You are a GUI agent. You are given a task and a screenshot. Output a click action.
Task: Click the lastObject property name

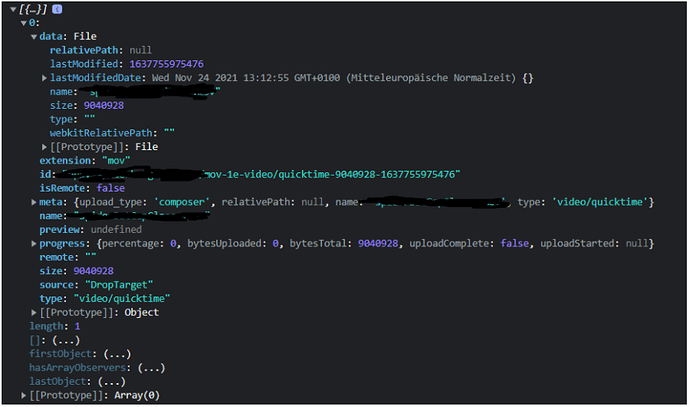pos(58,381)
